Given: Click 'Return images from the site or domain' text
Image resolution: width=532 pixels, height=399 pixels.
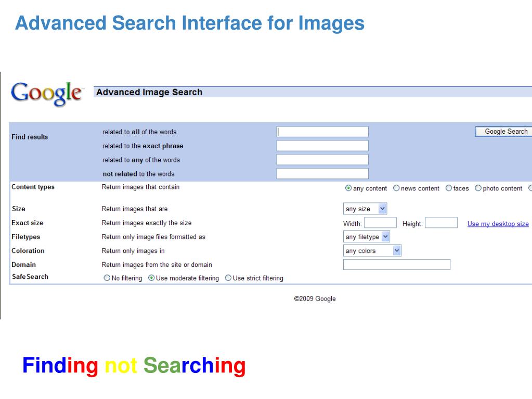Looking at the screenshot, I should point(157,265).
